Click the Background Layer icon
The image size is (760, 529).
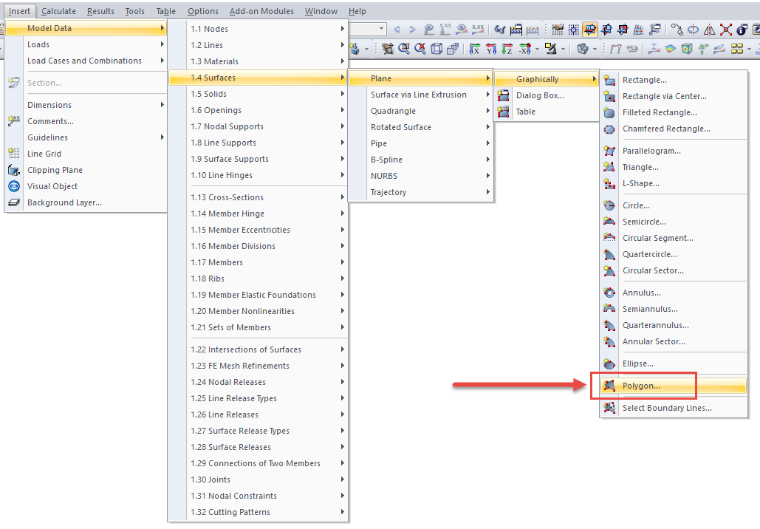pyautogui.click(x=14, y=203)
